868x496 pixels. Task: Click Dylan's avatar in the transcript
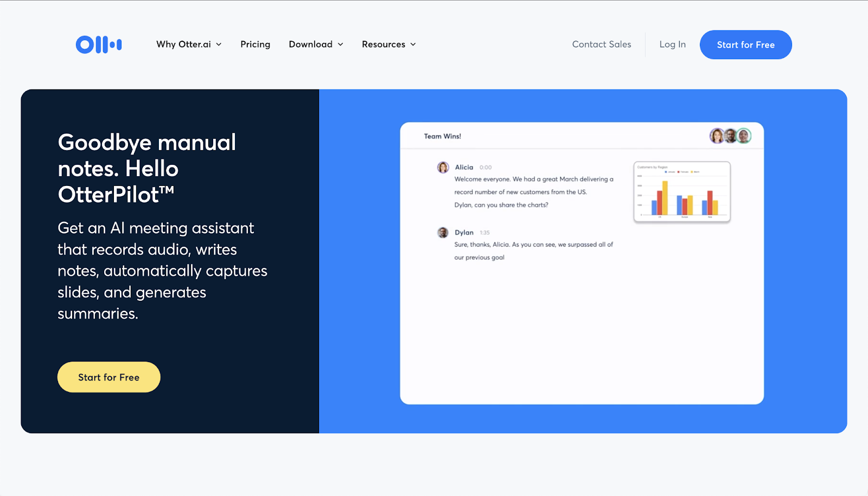443,233
